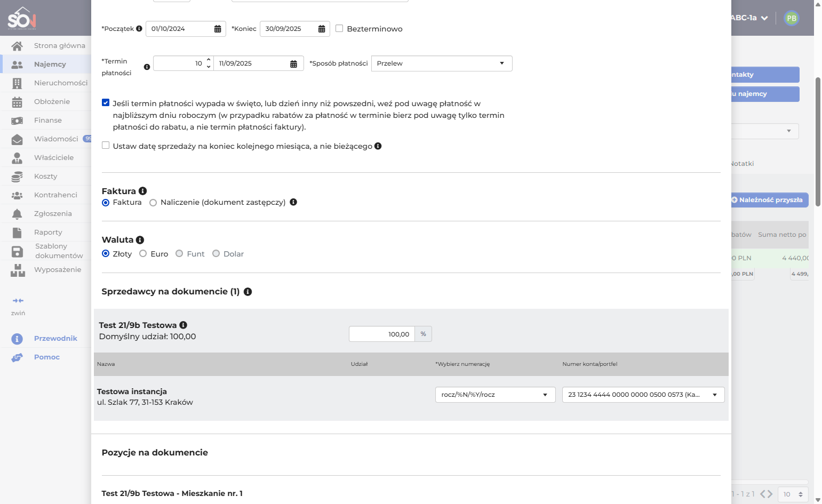
Task: Click the share percentage field showing 100,00
Action: (382, 334)
